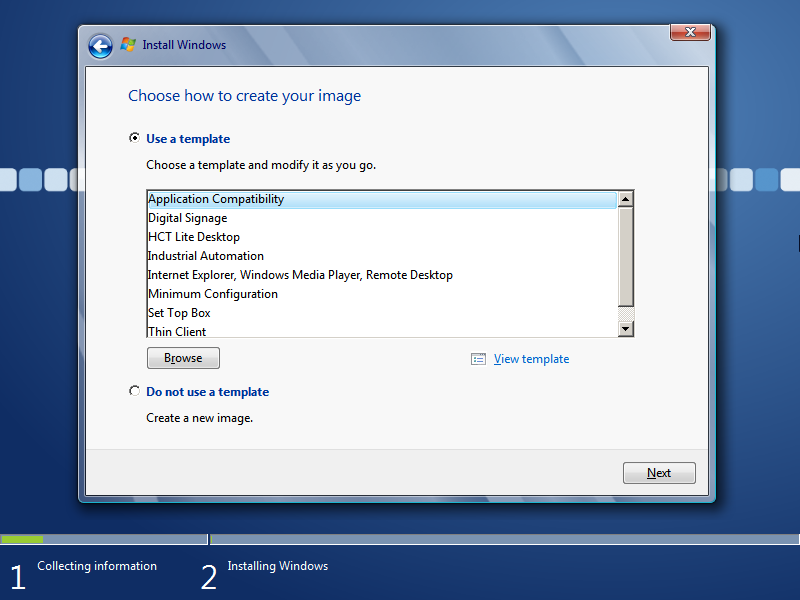Click the Next button
Screen dimensions: 800x600
659,473
